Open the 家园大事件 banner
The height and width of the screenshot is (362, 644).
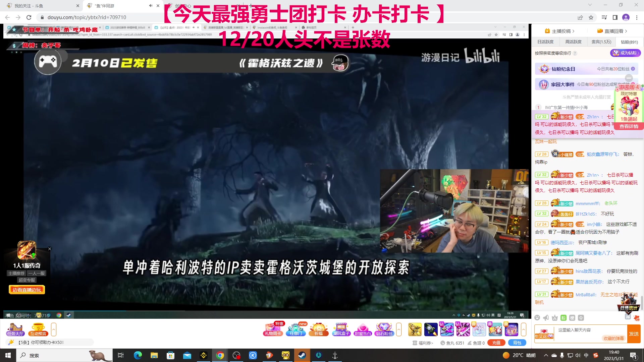[586, 84]
